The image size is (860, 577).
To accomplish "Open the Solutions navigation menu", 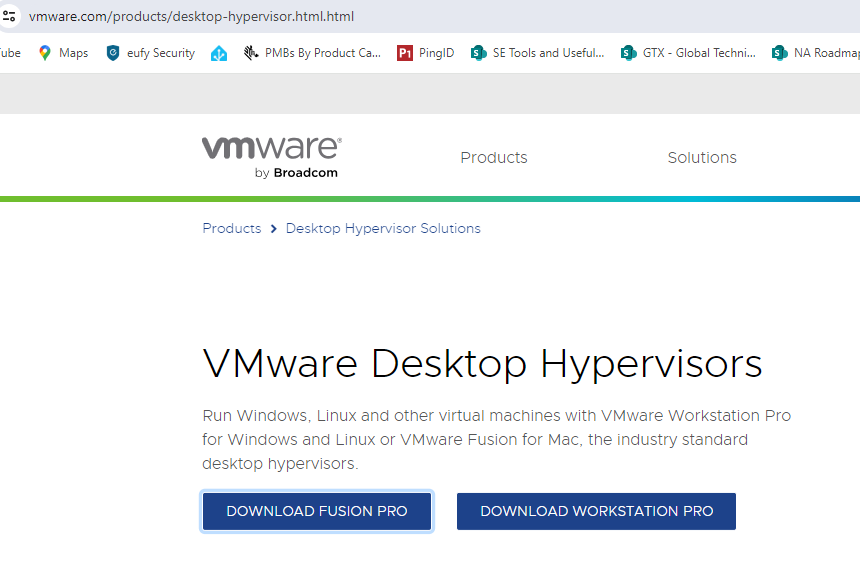I will [702, 157].
